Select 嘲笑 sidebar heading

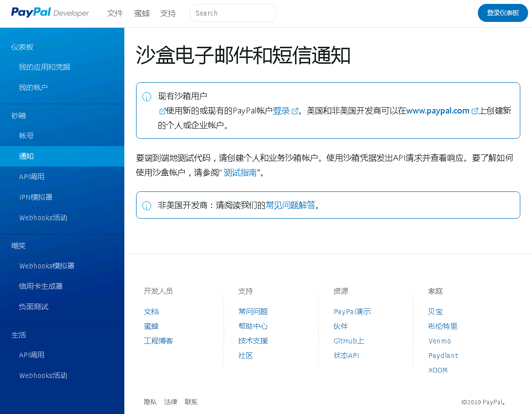19,245
